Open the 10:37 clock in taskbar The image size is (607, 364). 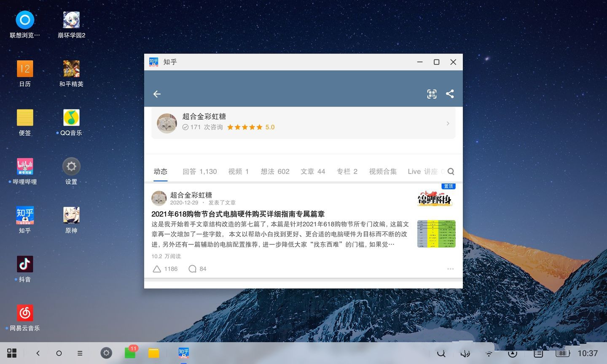(x=588, y=353)
